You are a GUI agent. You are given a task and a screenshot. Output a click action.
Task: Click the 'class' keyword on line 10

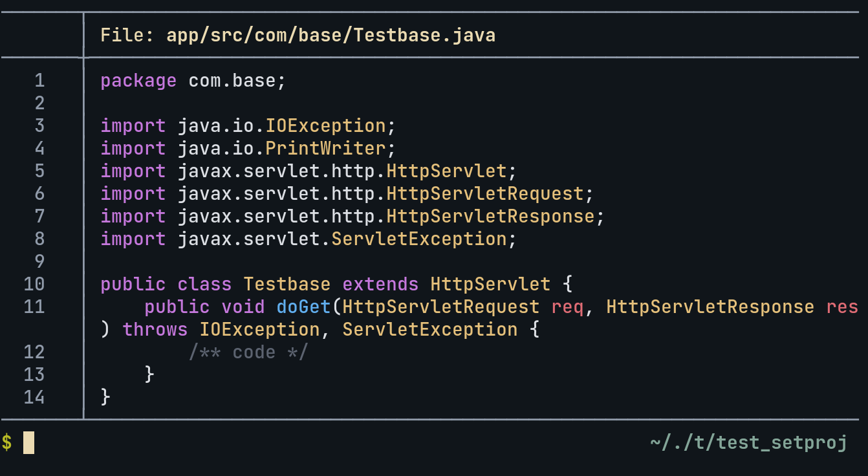tap(204, 284)
